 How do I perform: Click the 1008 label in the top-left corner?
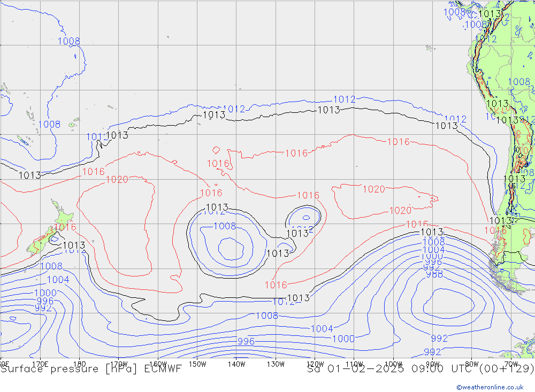[68, 41]
